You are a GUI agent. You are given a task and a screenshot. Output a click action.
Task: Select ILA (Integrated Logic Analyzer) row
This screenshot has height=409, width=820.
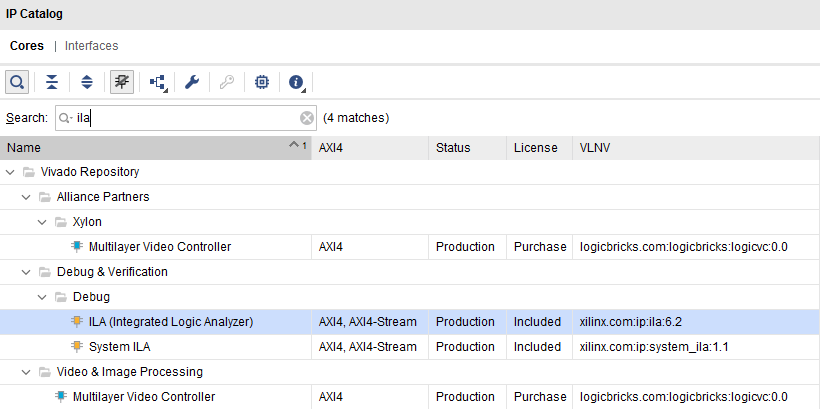[x=170, y=322]
